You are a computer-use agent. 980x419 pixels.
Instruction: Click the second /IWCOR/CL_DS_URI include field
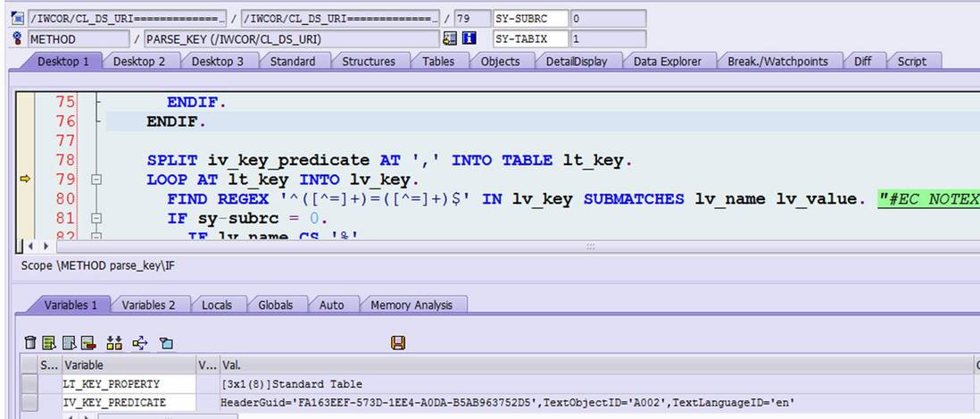[x=341, y=19]
